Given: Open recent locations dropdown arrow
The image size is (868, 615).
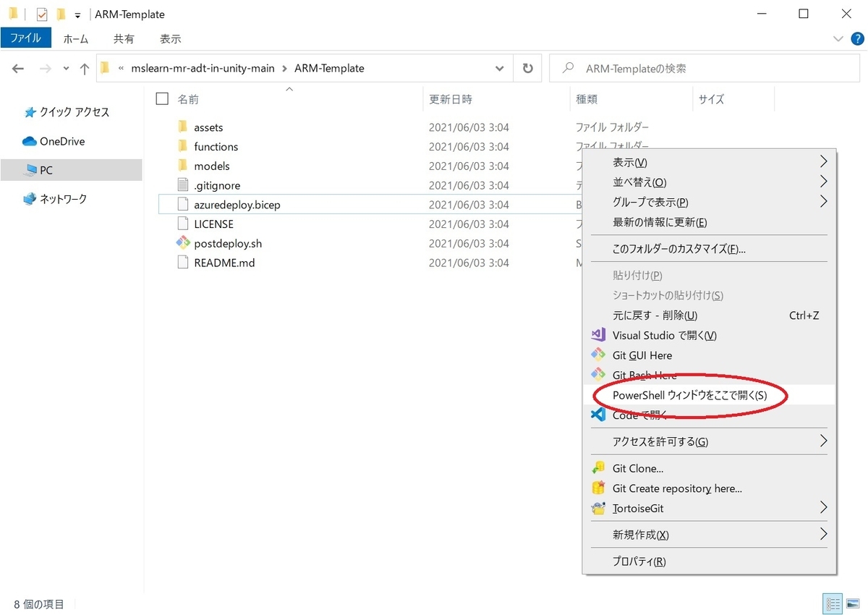Looking at the screenshot, I should 66,69.
